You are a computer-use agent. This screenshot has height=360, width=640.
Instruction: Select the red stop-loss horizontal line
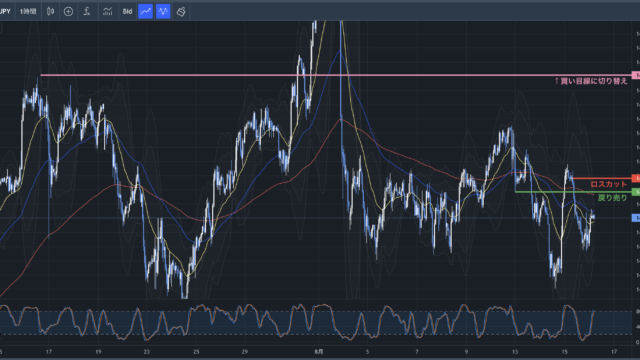pyautogui.click(x=602, y=178)
